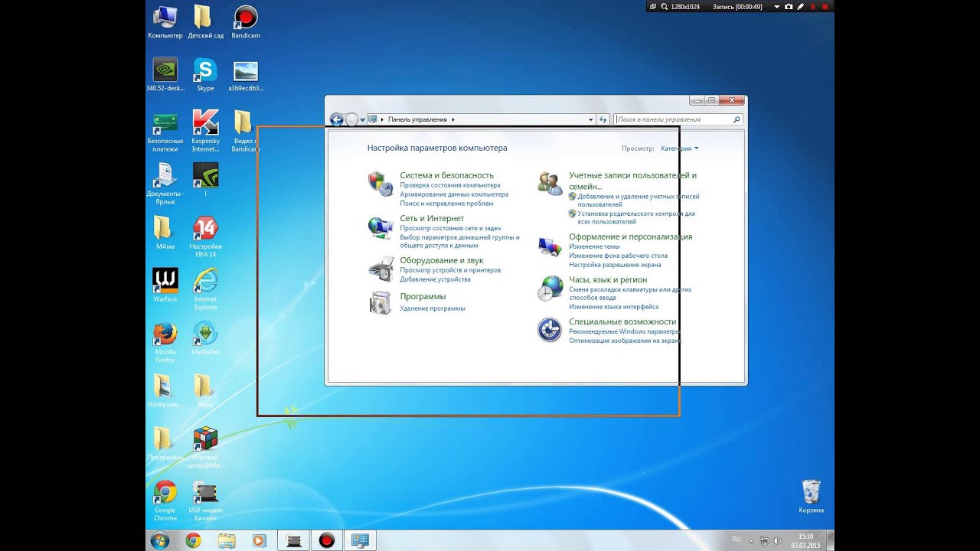Open Chrome from the taskbar
Screen dimensions: 980x551
pyautogui.click(x=193, y=540)
